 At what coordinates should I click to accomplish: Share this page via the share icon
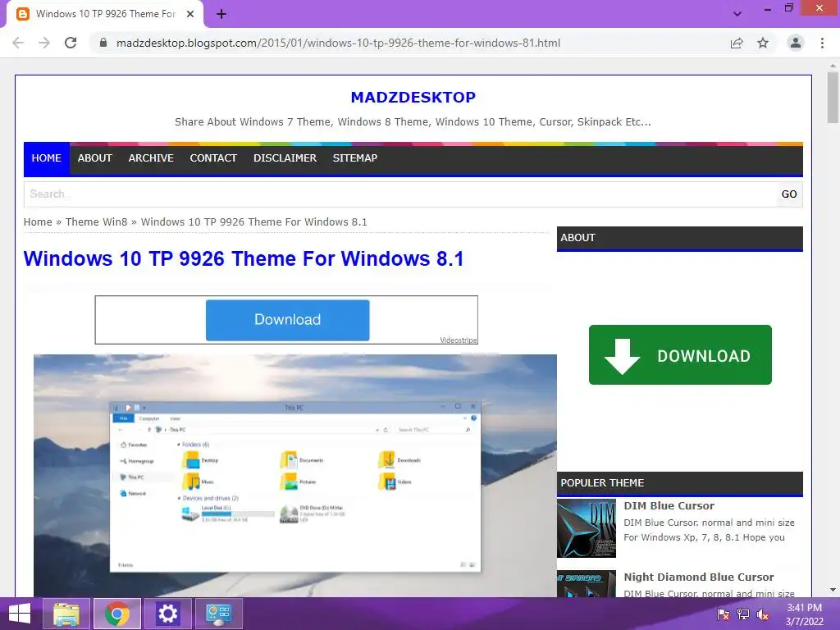pyautogui.click(x=737, y=43)
